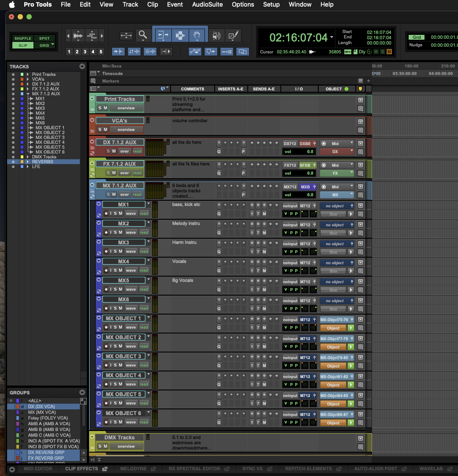Solo the MX4 track
Screen dimensions: 458x476
point(115,270)
